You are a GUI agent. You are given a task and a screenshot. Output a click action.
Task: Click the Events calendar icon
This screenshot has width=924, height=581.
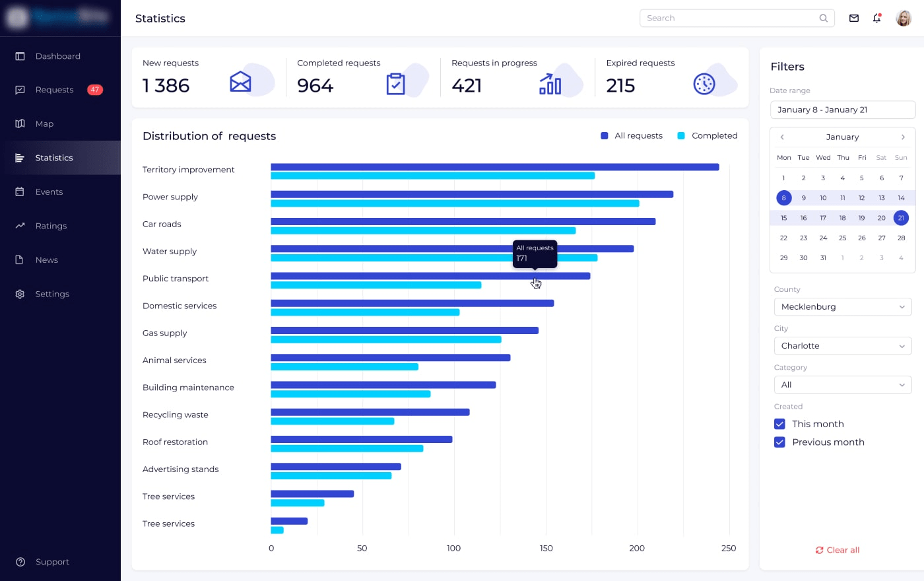coord(20,191)
